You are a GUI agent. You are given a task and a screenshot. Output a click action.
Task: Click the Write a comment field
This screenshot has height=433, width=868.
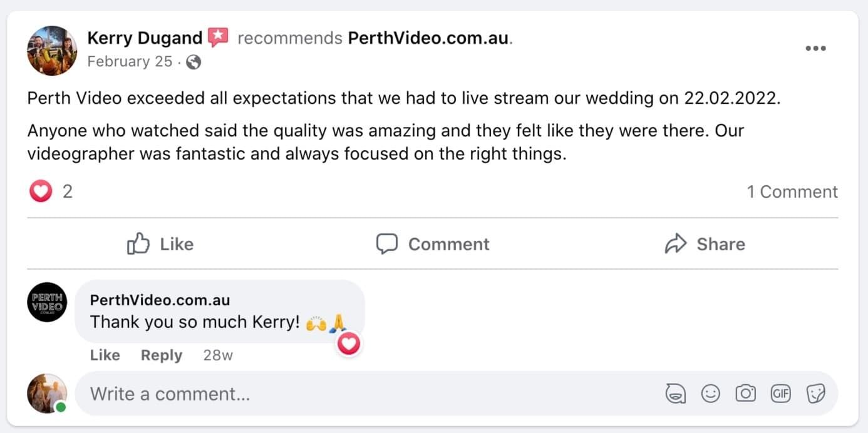369,394
